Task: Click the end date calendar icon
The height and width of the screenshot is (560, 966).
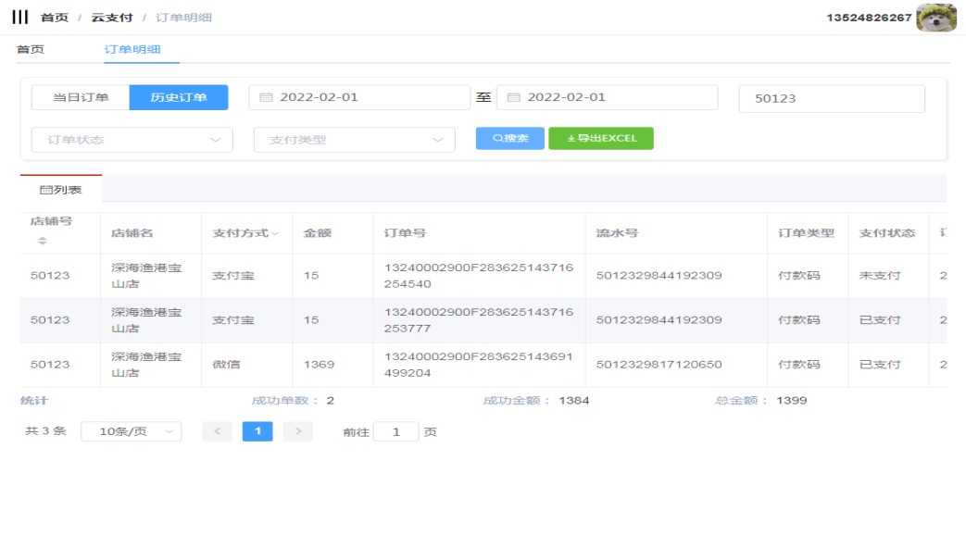Action: click(513, 97)
